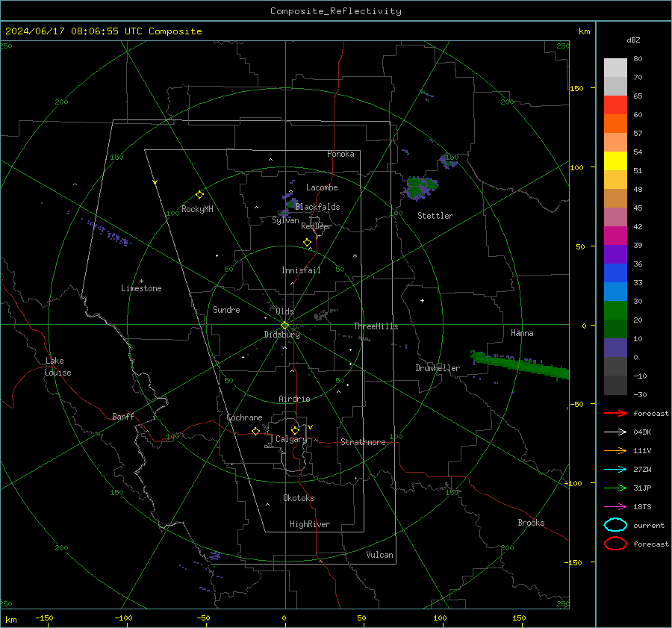Click the Ponoka label
This screenshot has height=628, width=672.
coord(340,154)
